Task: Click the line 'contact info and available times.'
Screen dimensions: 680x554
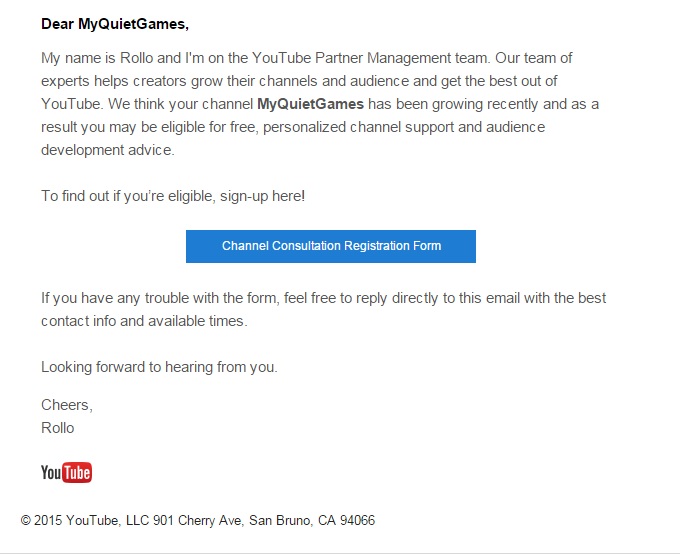Action: click(144, 321)
